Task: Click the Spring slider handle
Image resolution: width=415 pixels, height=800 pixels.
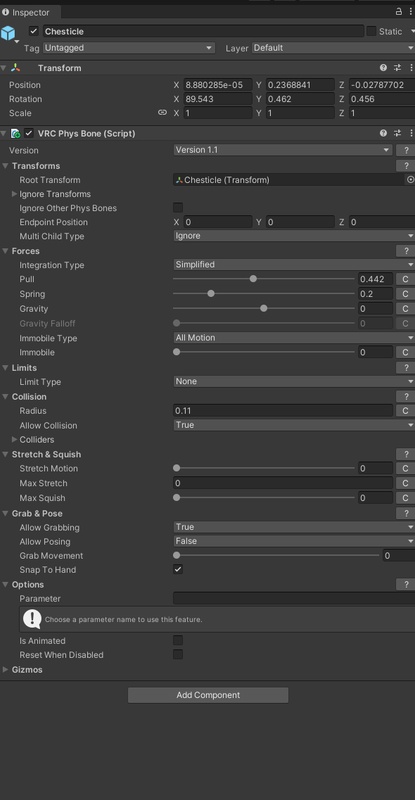Action: [x=211, y=293]
